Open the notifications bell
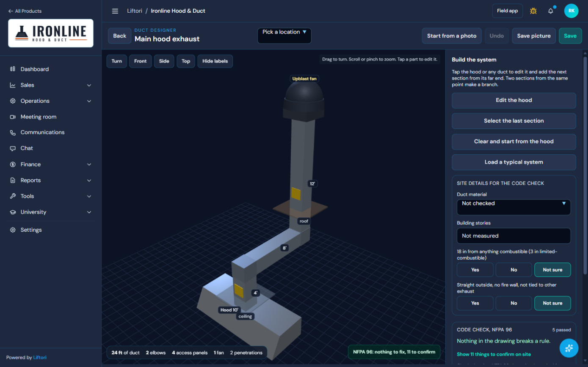Image resolution: width=588 pixels, height=367 pixels. coord(551,11)
